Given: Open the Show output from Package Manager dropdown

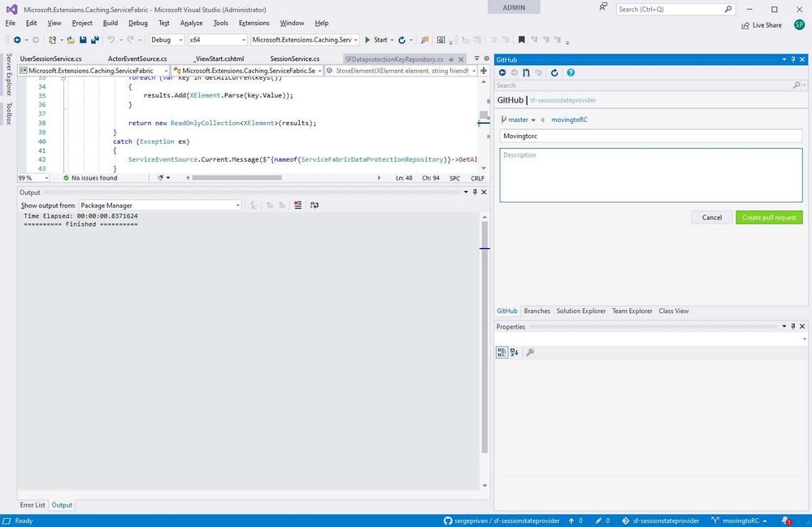Looking at the screenshot, I should coord(160,205).
